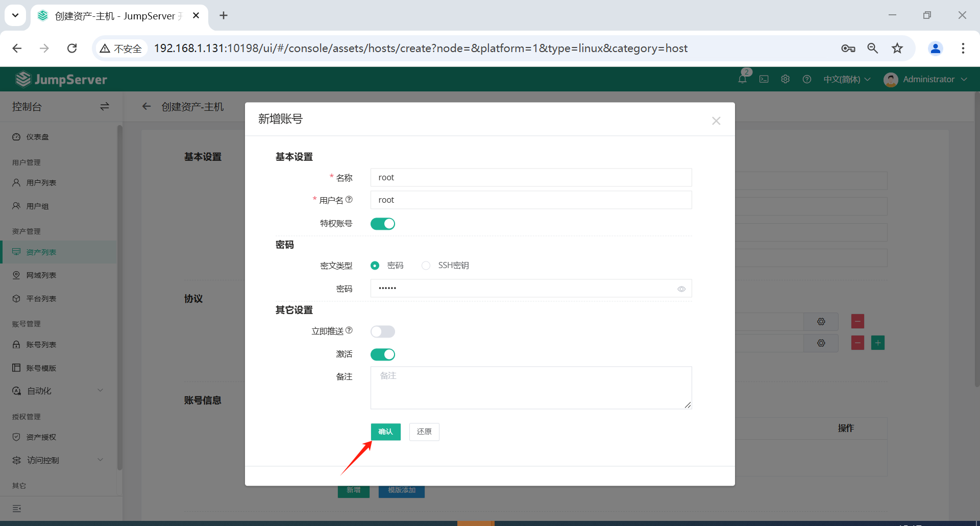980x526 pixels.
Task: Click the help question mark icon
Action: 807,79
